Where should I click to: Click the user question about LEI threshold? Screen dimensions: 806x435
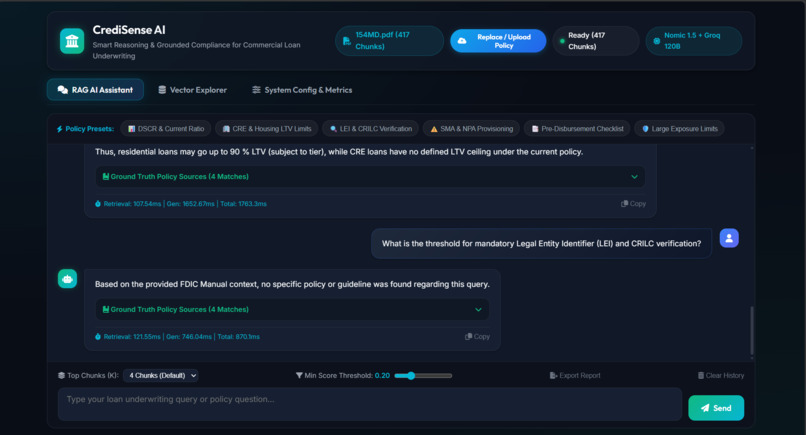tap(541, 244)
